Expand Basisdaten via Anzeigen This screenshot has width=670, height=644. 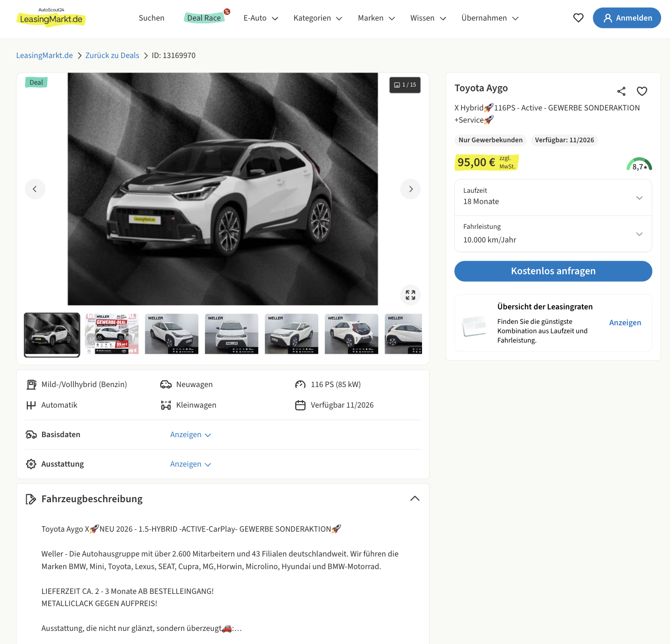(191, 435)
